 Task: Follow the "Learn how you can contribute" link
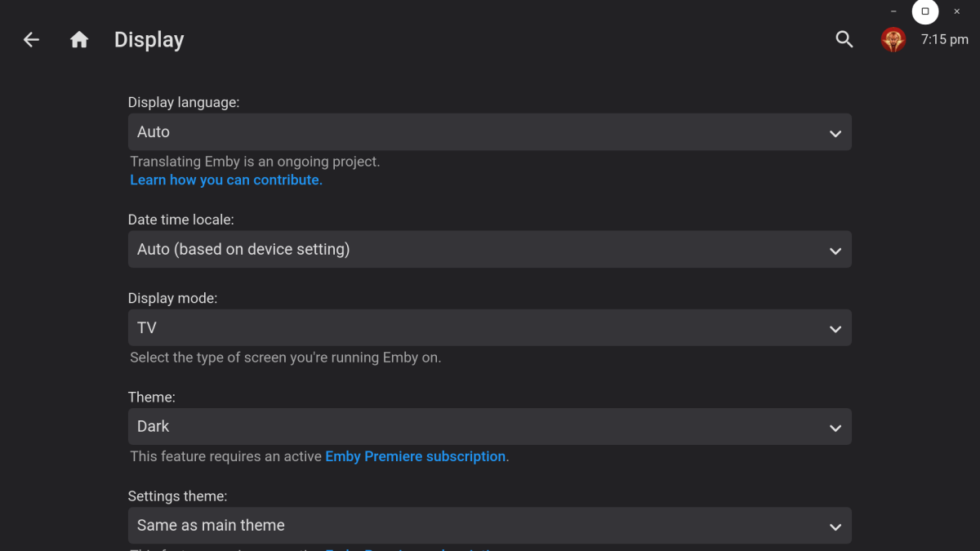pyautogui.click(x=225, y=180)
